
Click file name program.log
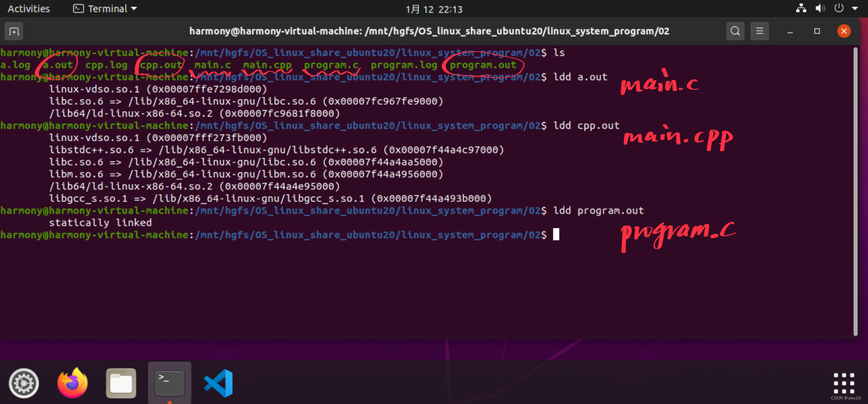point(404,65)
